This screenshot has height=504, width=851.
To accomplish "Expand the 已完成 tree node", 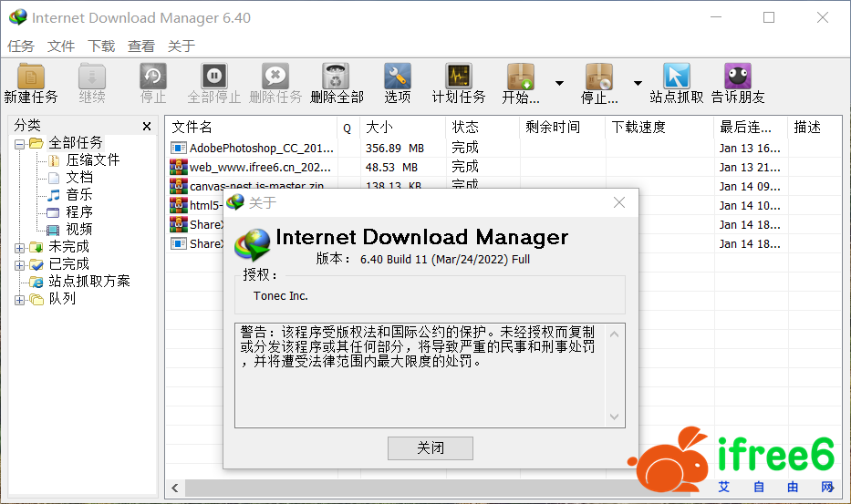I will (20, 264).
